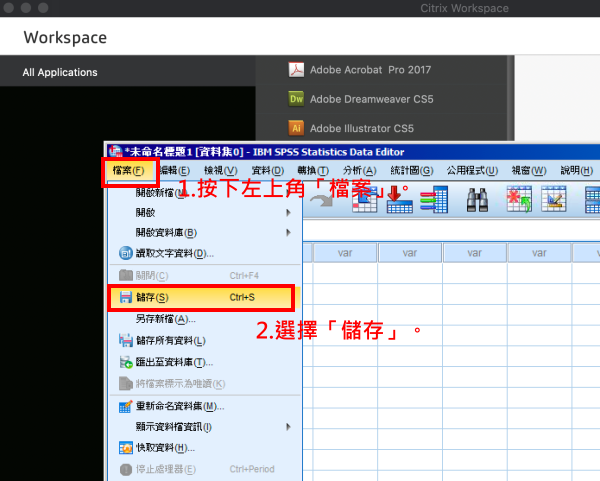
Task: Select the first var column header
Action: click(x=345, y=253)
